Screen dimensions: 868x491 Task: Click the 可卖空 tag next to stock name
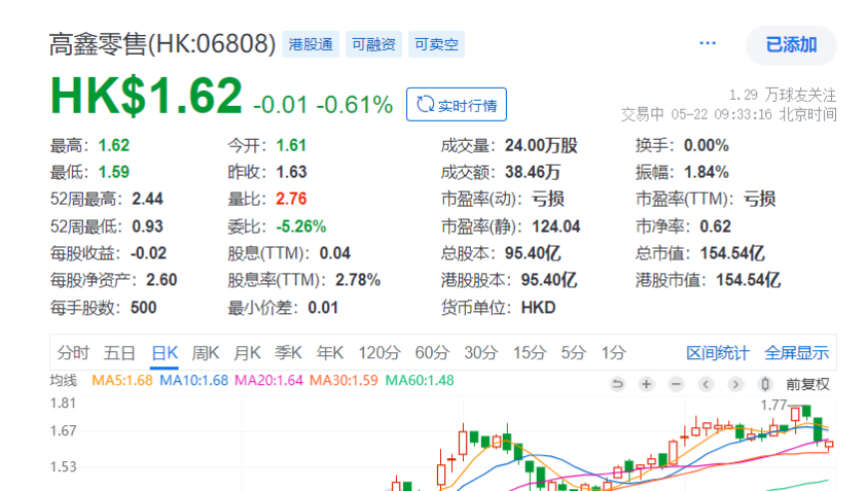[x=436, y=45]
